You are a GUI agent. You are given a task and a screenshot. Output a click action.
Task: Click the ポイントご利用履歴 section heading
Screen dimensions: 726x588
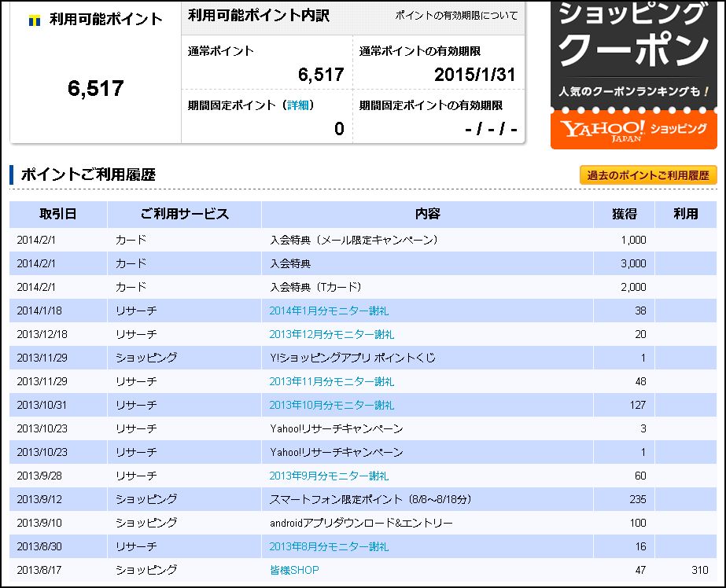coord(88,175)
